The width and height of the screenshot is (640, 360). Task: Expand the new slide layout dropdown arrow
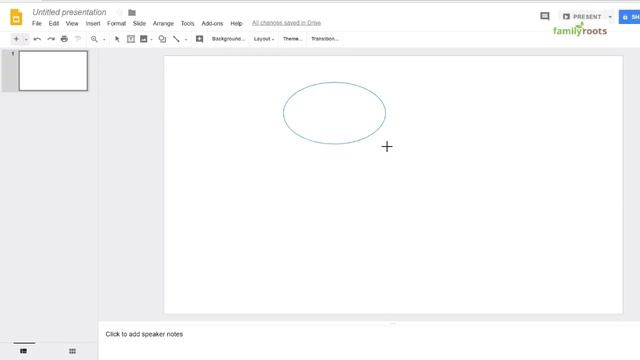(x=26, y=39)
